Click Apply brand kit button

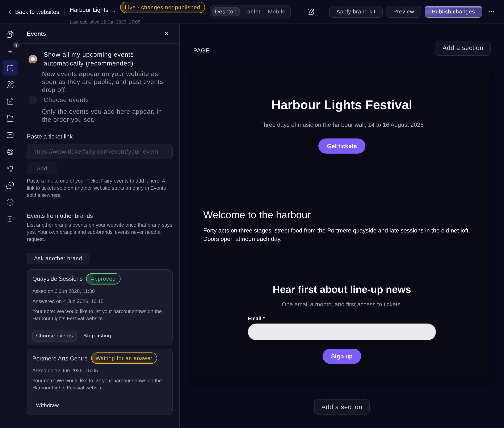(356, 12)
